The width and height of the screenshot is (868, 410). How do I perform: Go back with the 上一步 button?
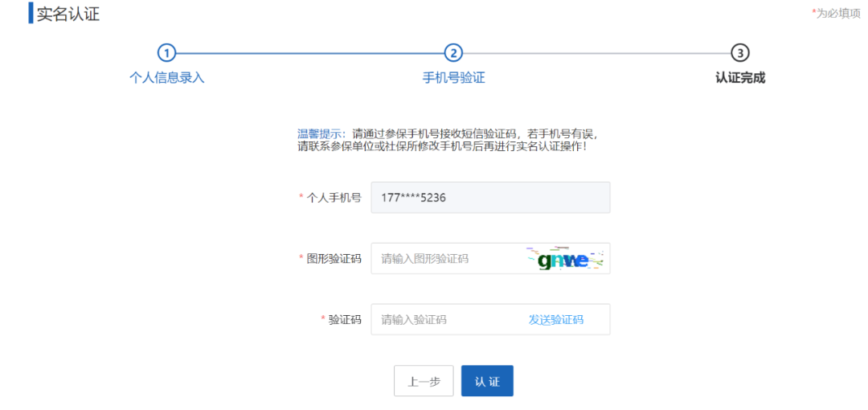(424, 380)
